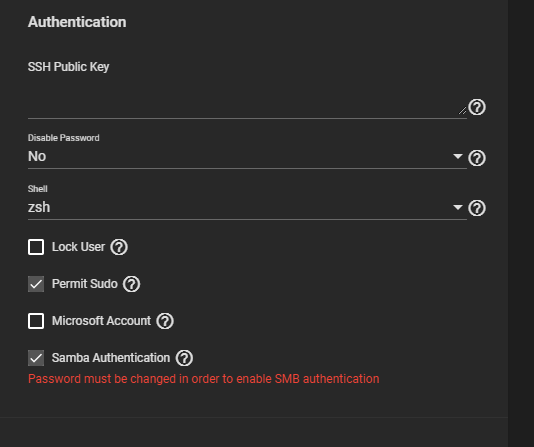Uncheck the Permit Sudo checkbox

pos(36,284)
